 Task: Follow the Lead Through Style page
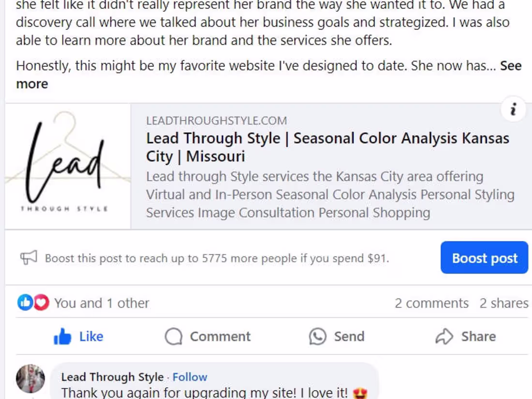pyautogui.click(x=190, y=377)
